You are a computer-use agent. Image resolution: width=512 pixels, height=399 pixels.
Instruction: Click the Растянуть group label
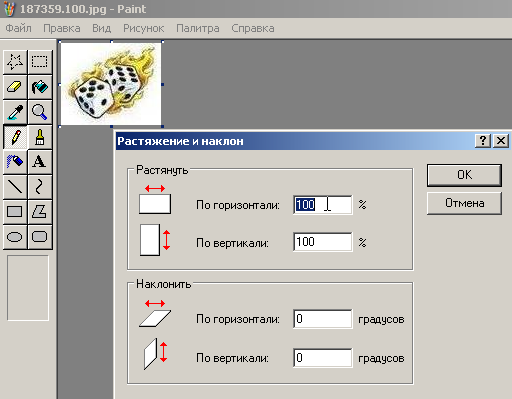162,170
